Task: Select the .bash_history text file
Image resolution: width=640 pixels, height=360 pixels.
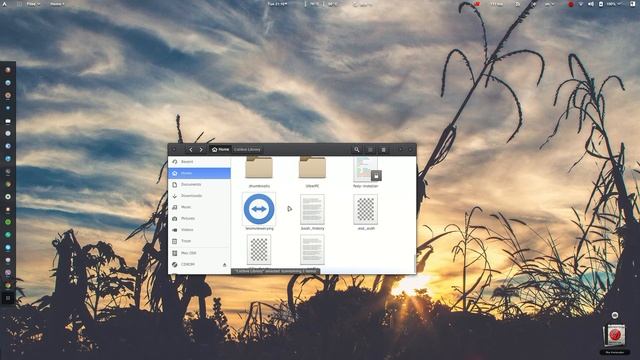Action: (x=312, y=210)
